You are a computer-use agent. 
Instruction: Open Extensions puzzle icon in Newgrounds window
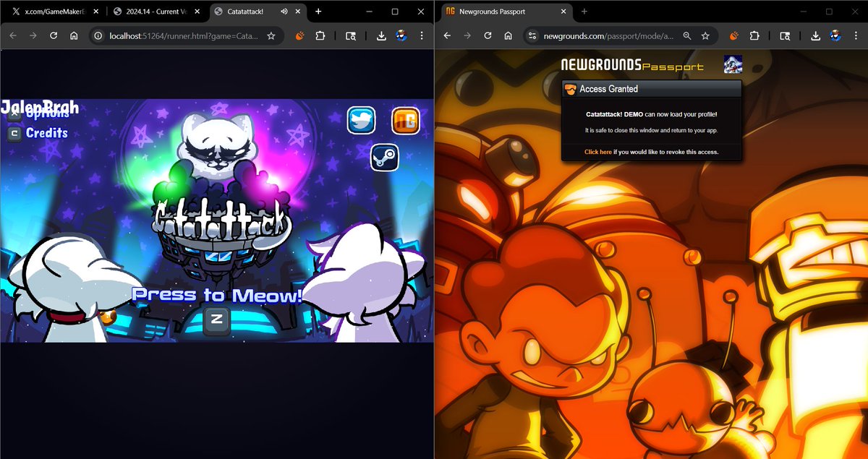[x=754, y=35]
